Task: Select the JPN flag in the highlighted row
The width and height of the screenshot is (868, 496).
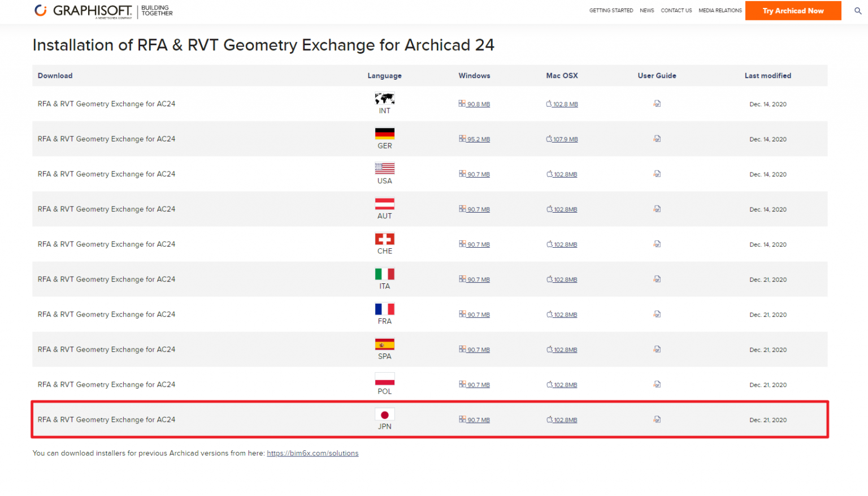Action: (x=385, y=415)
